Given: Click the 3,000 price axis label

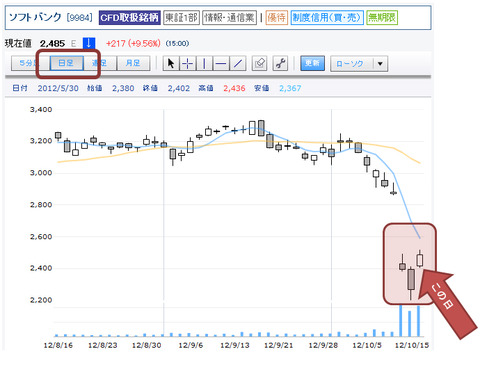Looking at the screenshot, I should click(x=41, y=173).
